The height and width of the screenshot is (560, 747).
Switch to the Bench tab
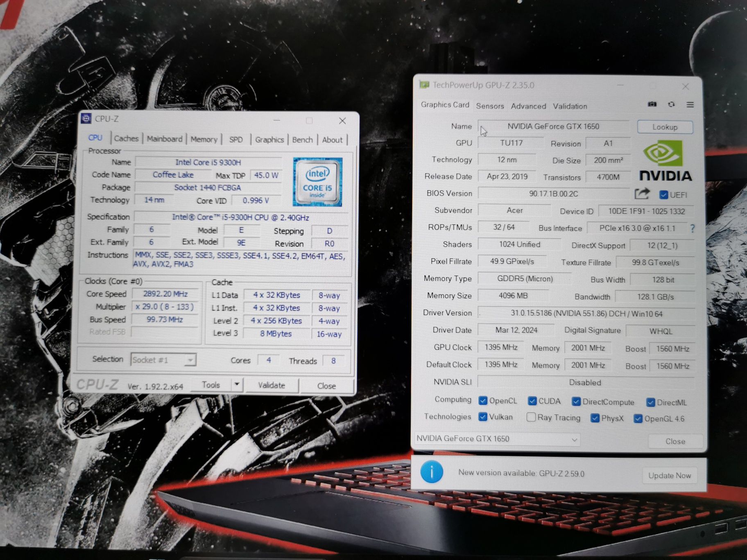click(303, 140)
